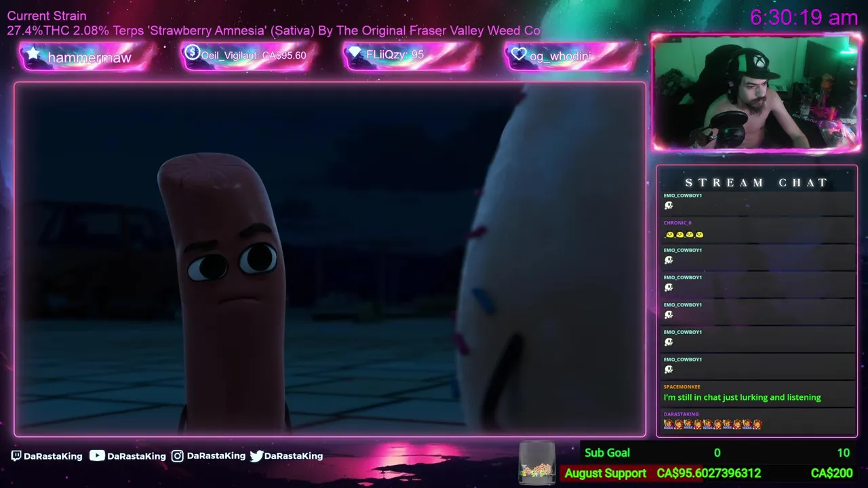Click DARASTAKING's emote row in chat

click(713, 424)
